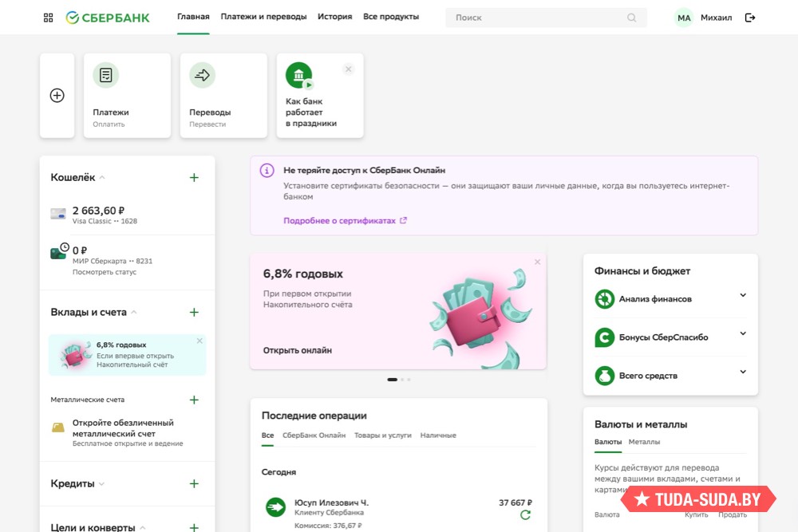The height and width of the screenshot is (532, 798).
Task: Add a product to Кошелёк with plus
Action: pyautogui.click(x=194, y=178)
